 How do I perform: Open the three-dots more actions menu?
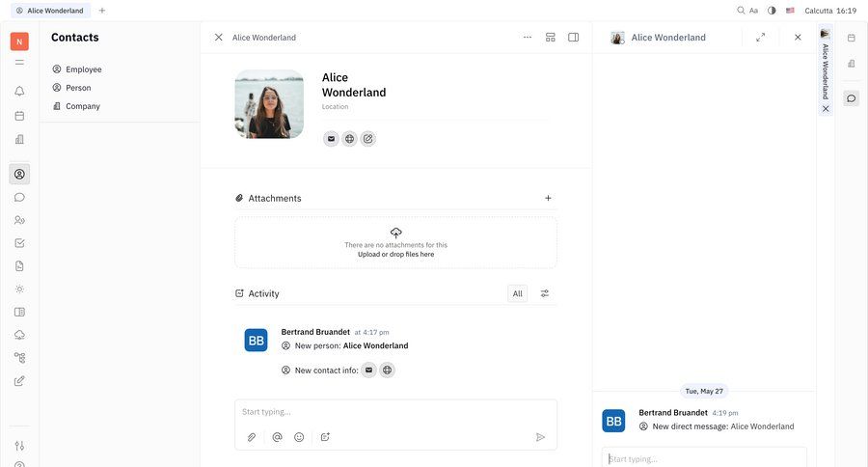click(527, 37)
